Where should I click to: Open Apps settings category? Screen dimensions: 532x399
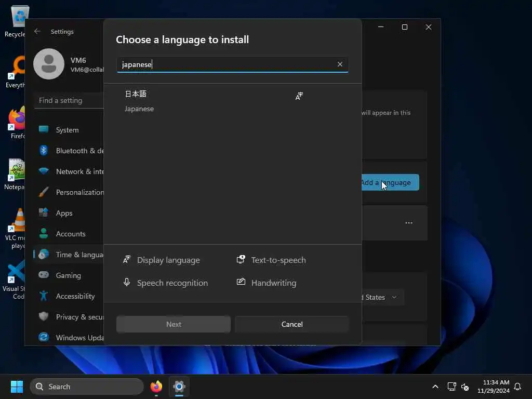click(x=69, y=213)
